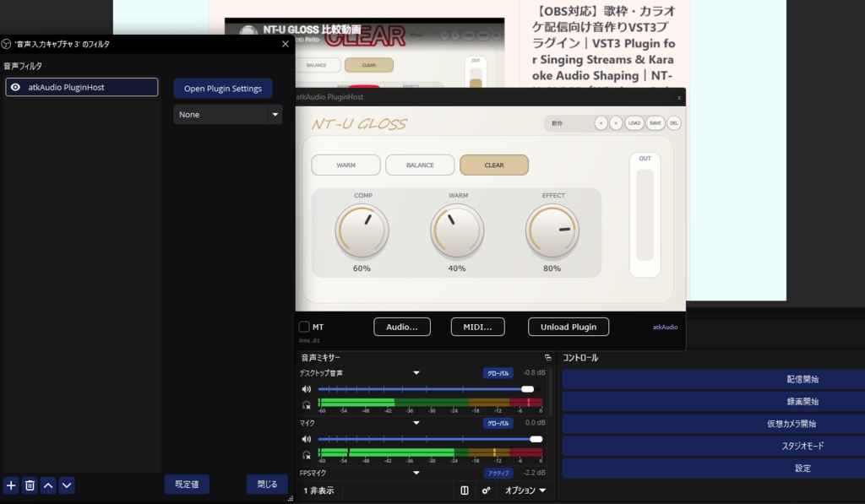This screenshot has height=504, width=865.
Task: Toggle アクティブ badge on FPSマイク
Action: point(498,473)
